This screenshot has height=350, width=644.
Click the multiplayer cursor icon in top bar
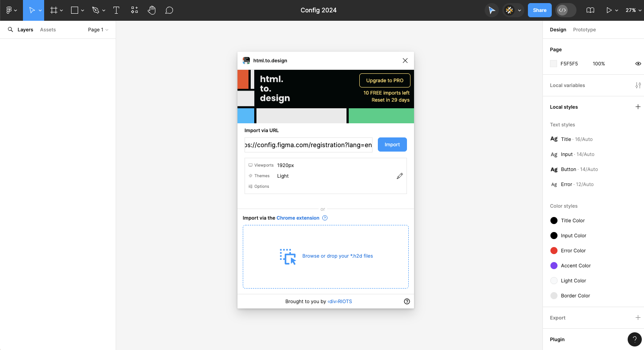click(x=492, y=10)
